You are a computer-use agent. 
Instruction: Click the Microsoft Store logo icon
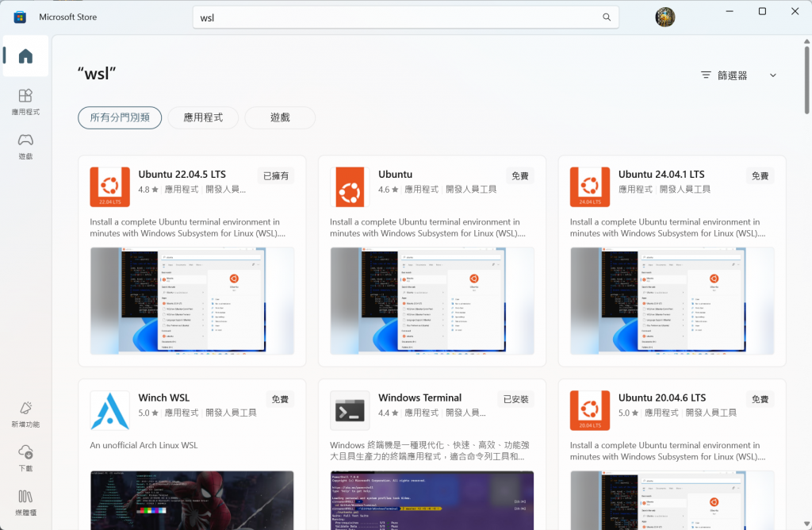[20, 17]
